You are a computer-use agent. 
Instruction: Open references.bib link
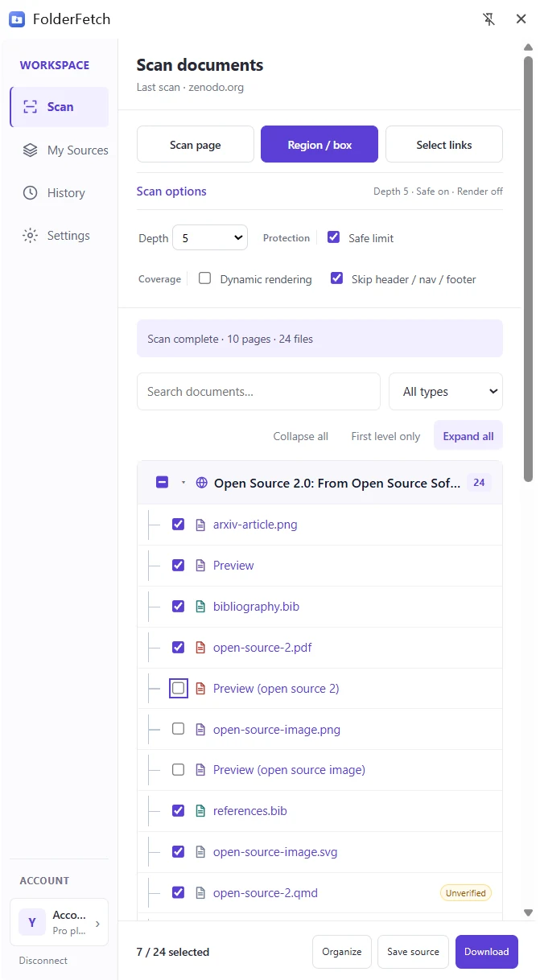250,811
